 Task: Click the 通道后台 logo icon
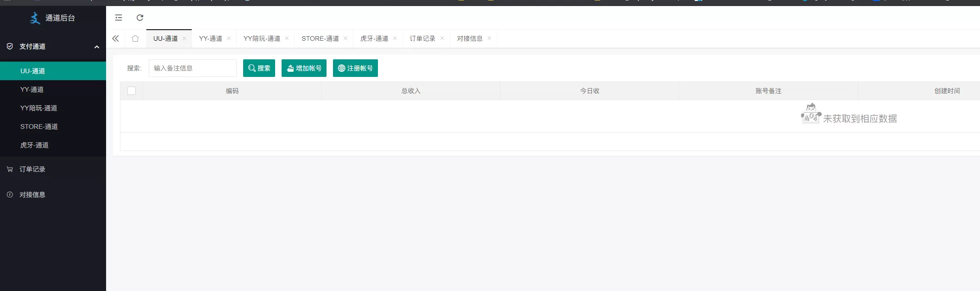click(x=35, y=18)
